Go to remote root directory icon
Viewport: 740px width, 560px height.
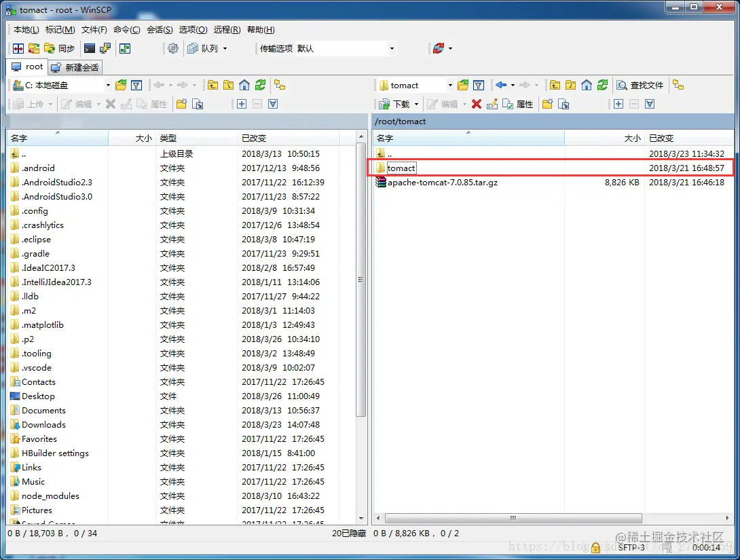pyautogui.click(x=570, y=85)
